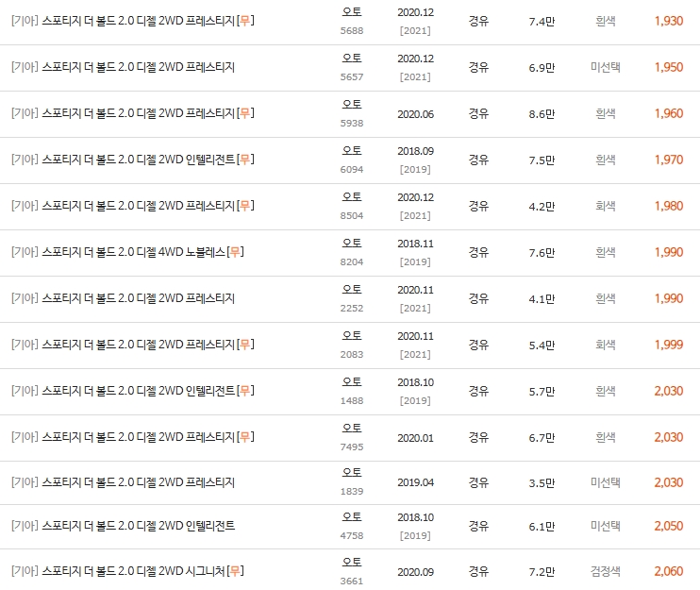Click the 검정색 color cell
This screenshot has height=590, width=700.
point(606,571)
